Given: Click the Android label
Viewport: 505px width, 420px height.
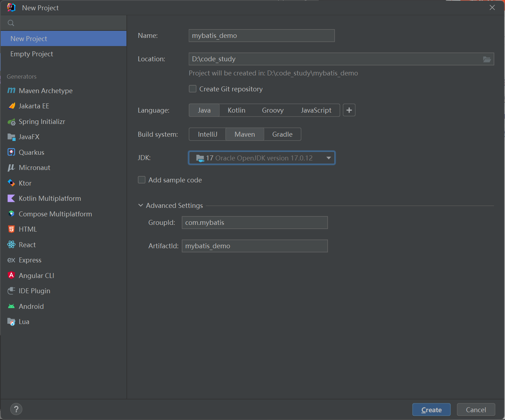Looking at the screenshot, I should 31,306.
